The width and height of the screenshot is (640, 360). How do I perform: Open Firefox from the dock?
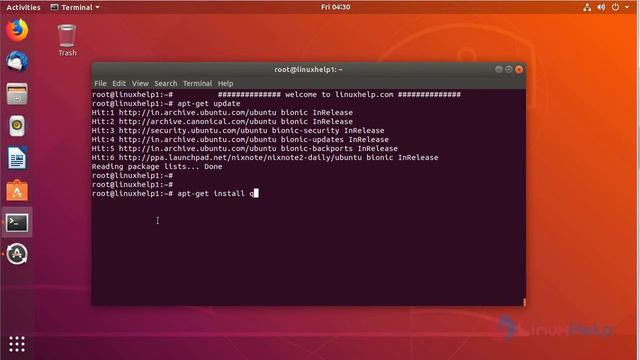(x=17, y=30)
